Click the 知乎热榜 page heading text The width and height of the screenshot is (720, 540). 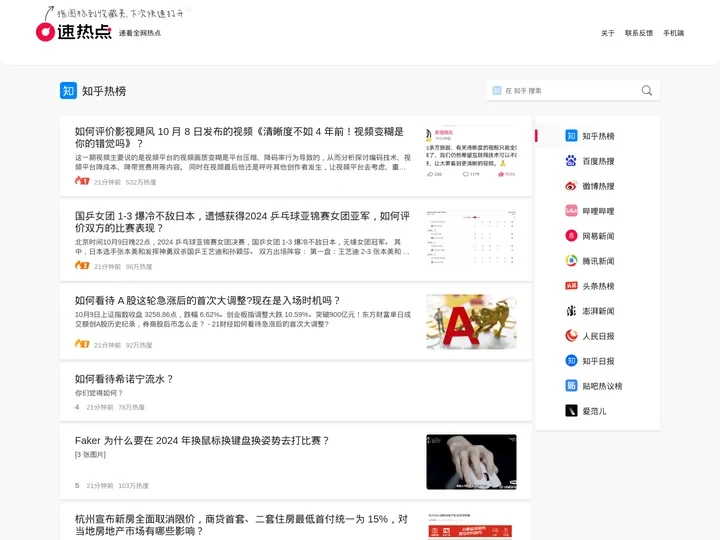[x=104, y=91]
